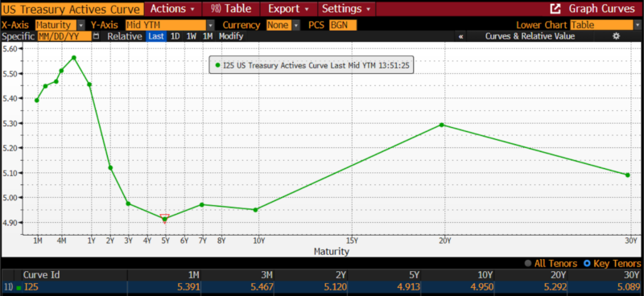Select the Key Tenors radio button

(x=587, y=263)
